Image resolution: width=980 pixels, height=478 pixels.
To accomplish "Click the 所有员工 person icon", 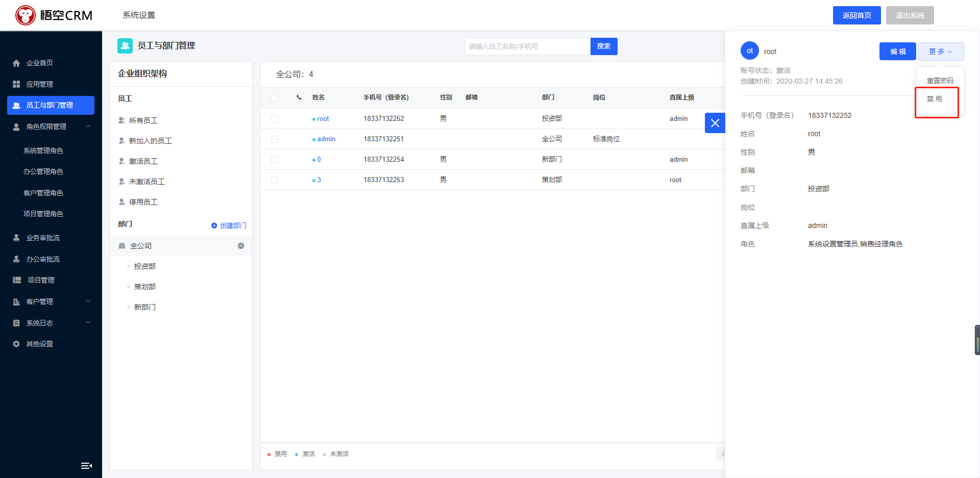I will point(121,120).
